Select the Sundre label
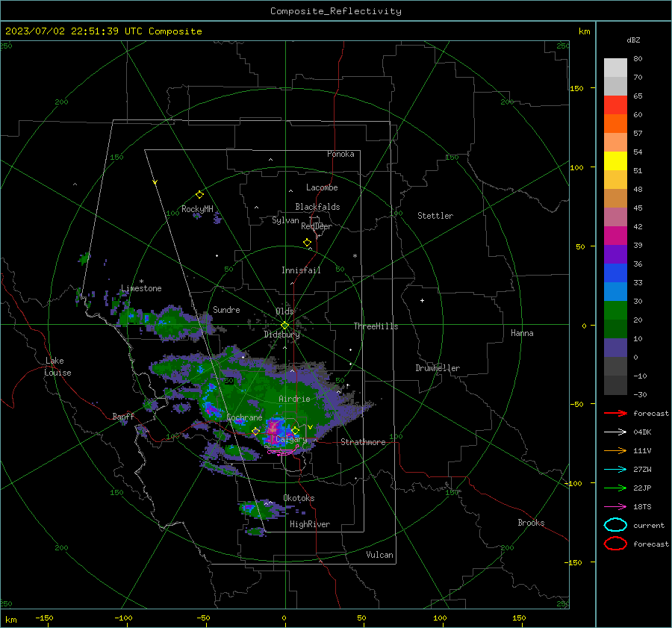Image resolution: width=672 pixels, height=628 pixels. pos(226,309)
